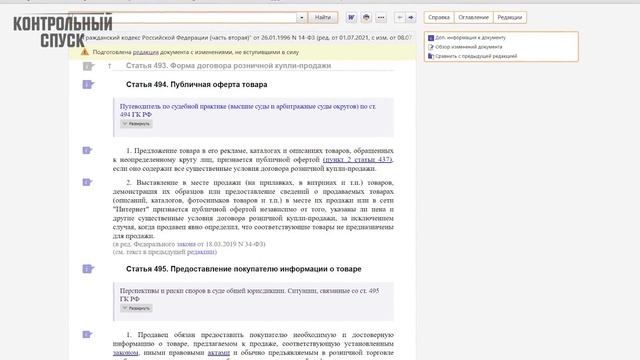Click margin icon beside Статья 494 paragraph 1
The width and height of the screenshot is (640, 360).
click(x=87, y=151)
